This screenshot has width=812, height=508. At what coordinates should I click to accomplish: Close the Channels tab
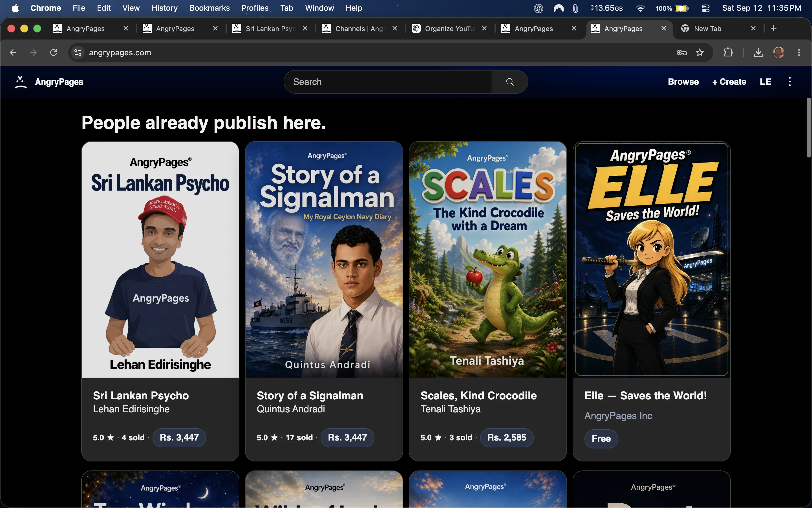click(395, 29)
